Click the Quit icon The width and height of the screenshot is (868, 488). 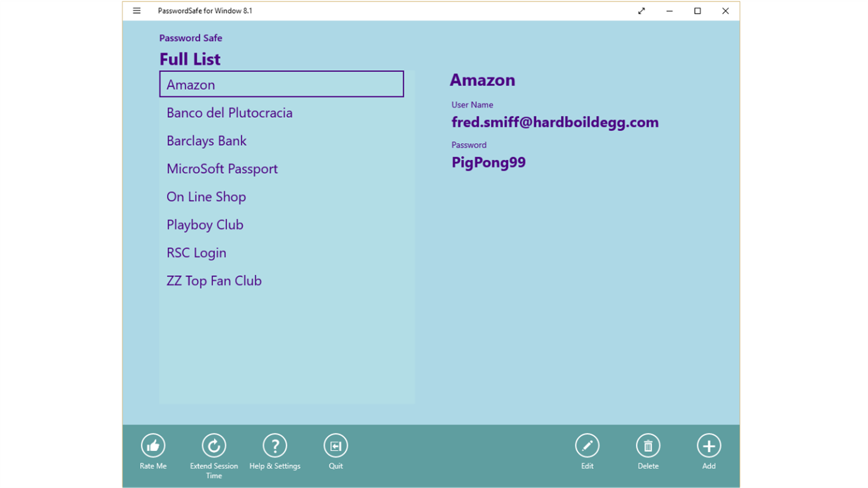tap(335, 445)
